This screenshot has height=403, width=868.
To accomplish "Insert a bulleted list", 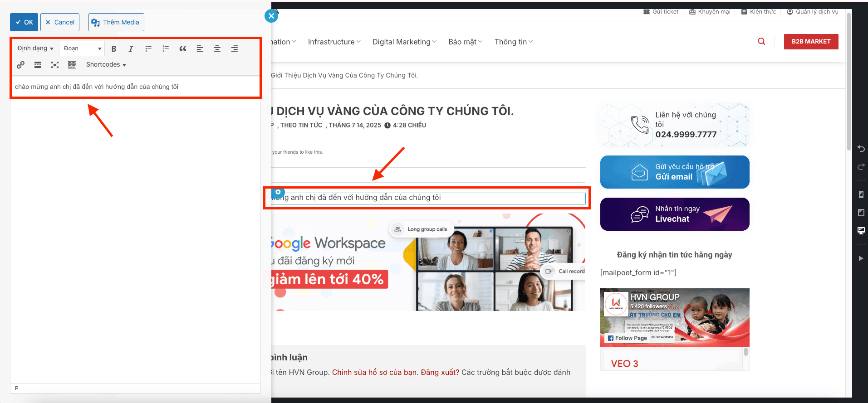I will 148,49.
